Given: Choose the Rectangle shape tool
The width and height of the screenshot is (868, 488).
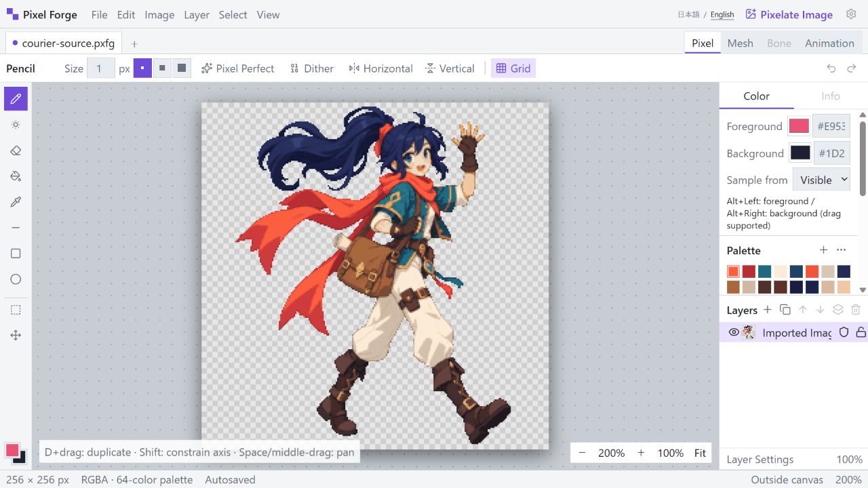Looking at the screenshot, I should (16, 253).
